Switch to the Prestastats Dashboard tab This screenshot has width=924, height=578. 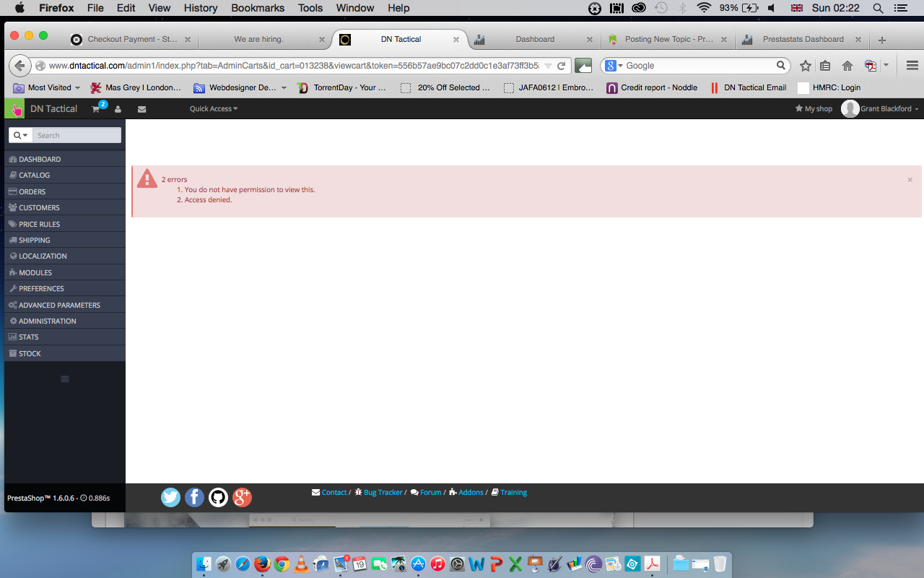(x=803, y=40)
